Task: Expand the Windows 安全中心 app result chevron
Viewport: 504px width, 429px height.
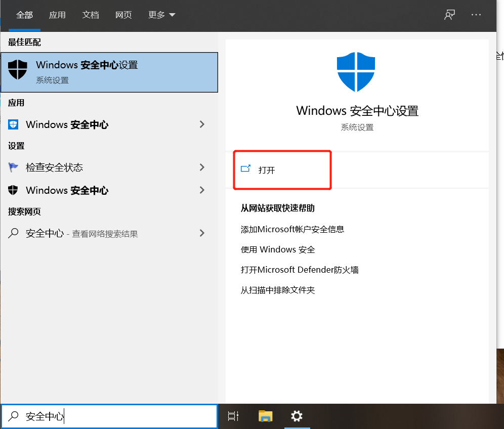Action: pyautogui.click(x=202, y=124)
